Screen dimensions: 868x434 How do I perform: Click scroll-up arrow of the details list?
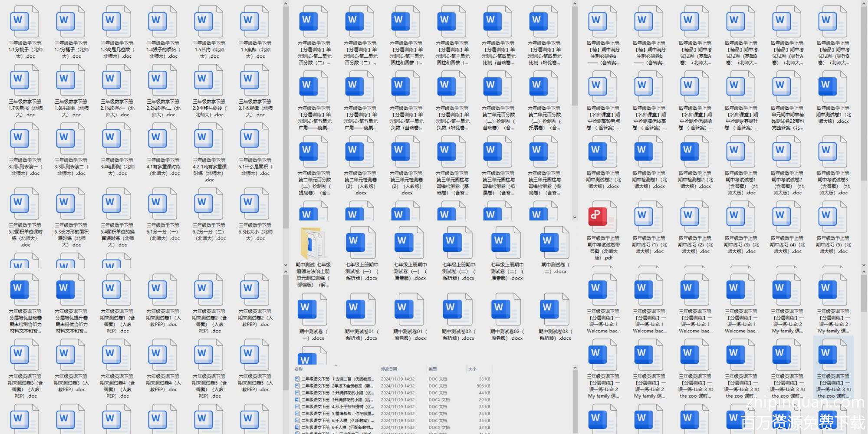tap(575, 368)
